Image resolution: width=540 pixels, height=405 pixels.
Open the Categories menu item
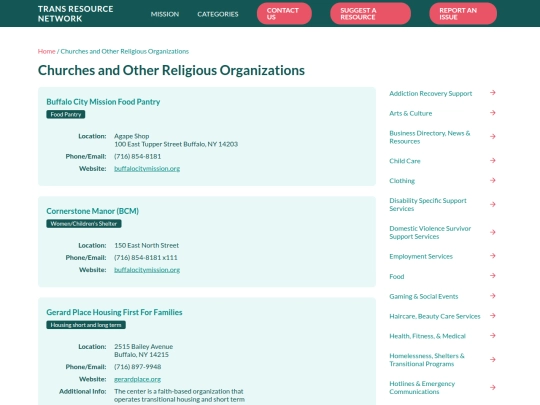click(x=218, y=14)
